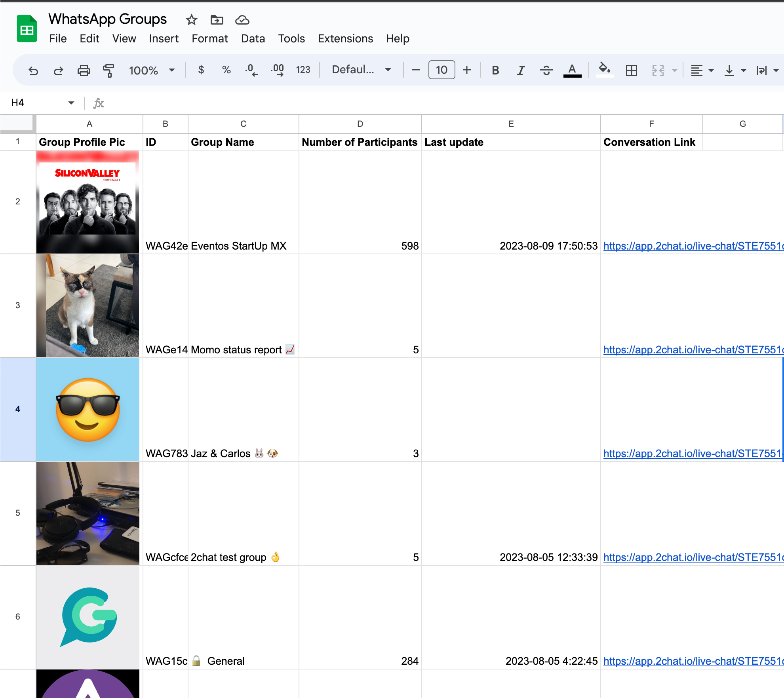Select cell with '2023-08-09 17:50:53'
The height and width of the screenshot is (698, 784).
click(511, 202)
